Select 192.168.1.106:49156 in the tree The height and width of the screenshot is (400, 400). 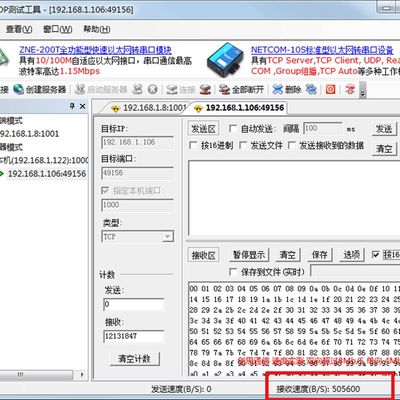[x=47, y=174]
